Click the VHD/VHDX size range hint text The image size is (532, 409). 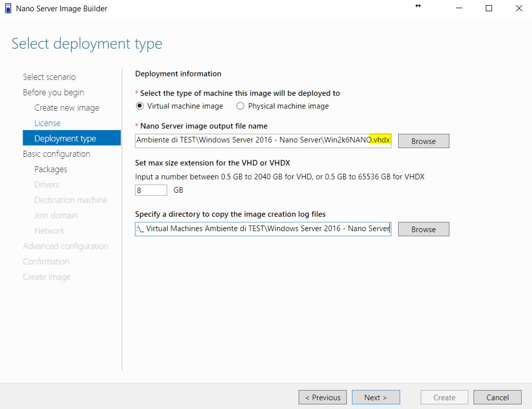[x=280, y=176]
